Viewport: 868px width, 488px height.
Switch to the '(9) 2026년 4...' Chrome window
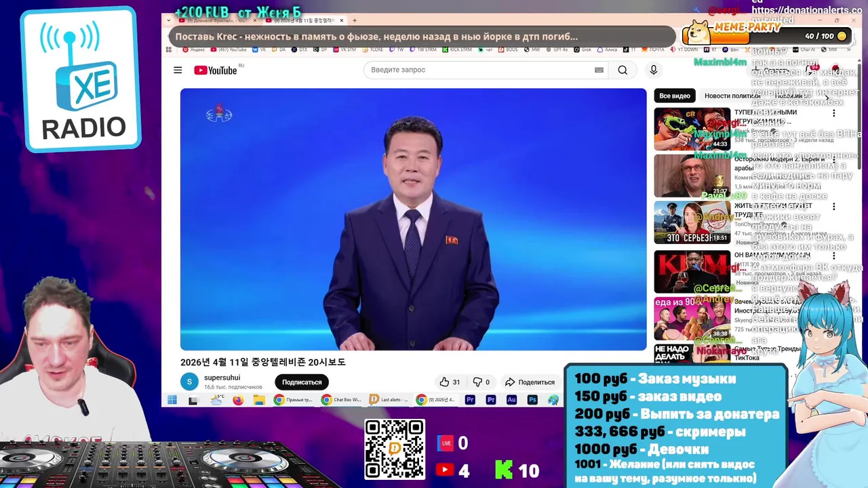tap(437, 400)
